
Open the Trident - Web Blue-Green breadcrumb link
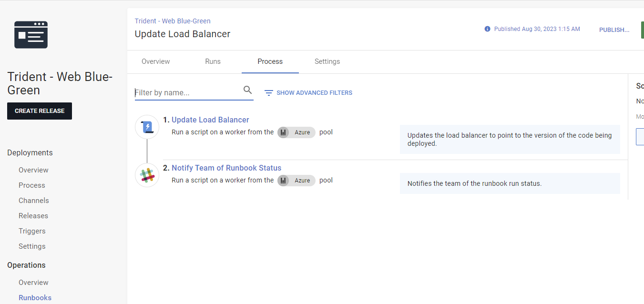(173, 20)
